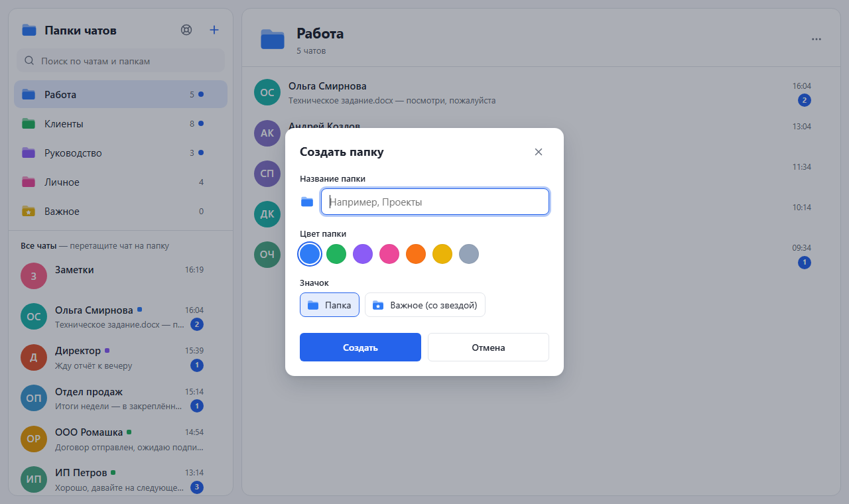Viewport: 849px width, 504px height.
Task: Click the large Работа folder icon in header
Action: point(273,39)
